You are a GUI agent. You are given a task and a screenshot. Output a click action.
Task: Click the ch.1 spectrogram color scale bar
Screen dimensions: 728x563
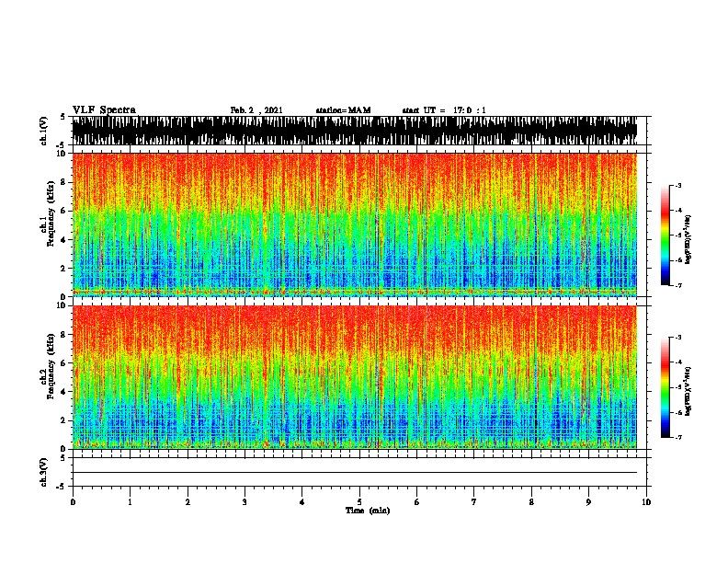point(665,236)
